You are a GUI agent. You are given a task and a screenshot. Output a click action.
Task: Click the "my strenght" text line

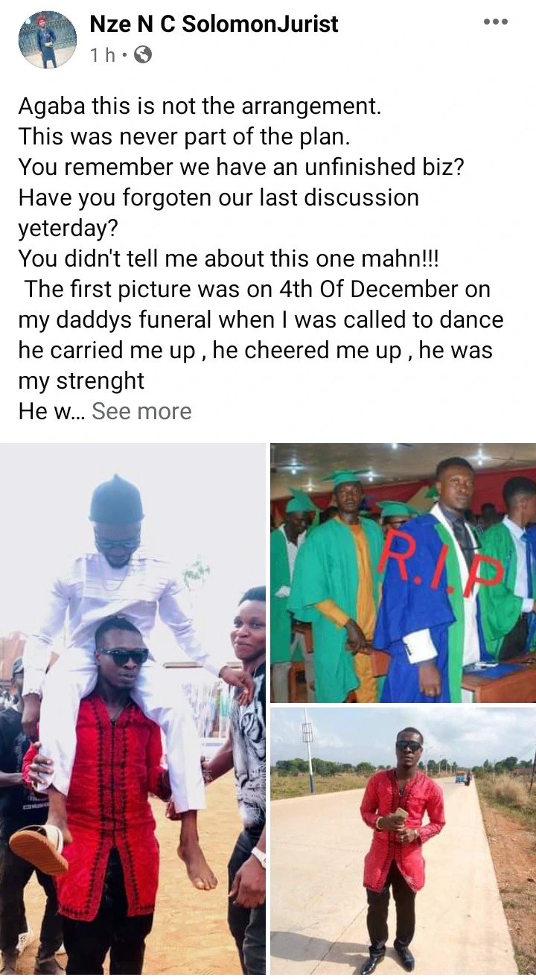pyautogui.click(x=81, y=381)
